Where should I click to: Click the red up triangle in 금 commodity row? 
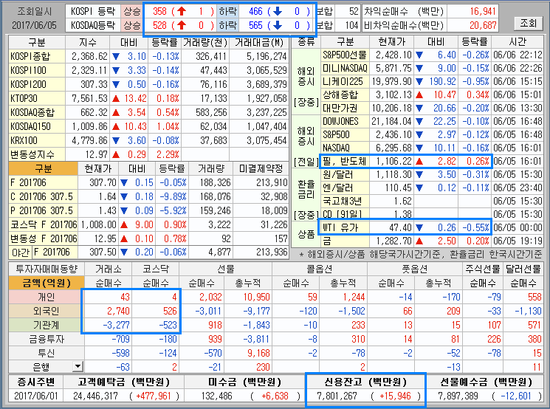point(419,241)
